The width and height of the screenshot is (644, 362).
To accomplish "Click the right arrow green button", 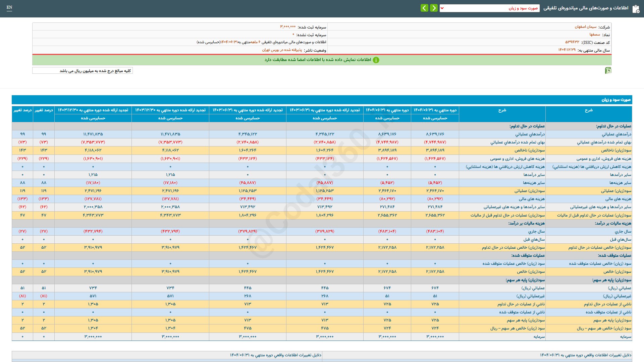I will pyautogui.click(x=434, y=8).
